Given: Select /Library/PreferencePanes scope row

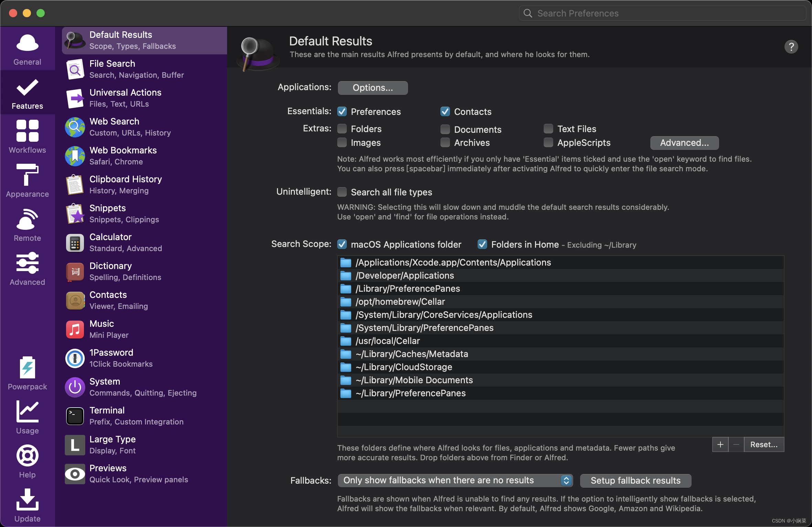Looking at the screenshot, I should click(561, 289).
